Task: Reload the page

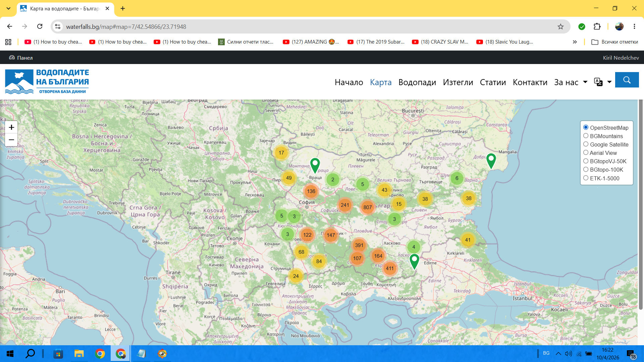Action: click(40, 26)
